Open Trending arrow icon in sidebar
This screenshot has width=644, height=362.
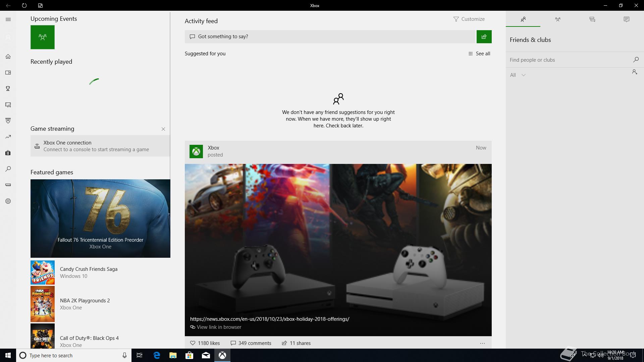coord(8,137)
